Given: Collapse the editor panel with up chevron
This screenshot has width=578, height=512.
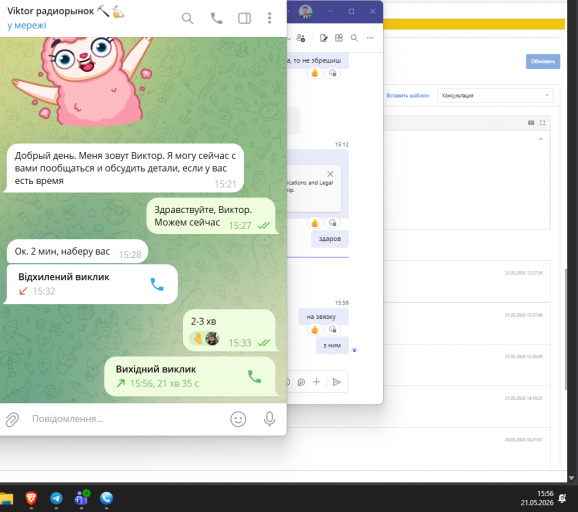Looking at the screenshot, I should [x=540, y=139].
